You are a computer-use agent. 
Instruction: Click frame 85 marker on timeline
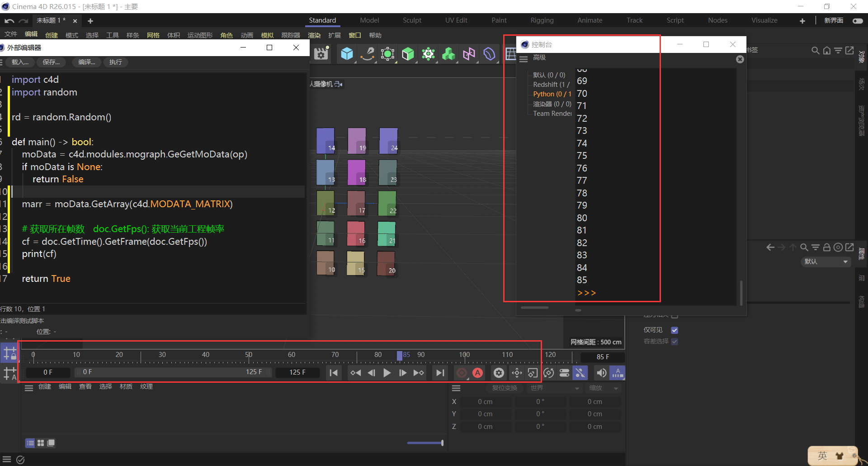(400, 356)
